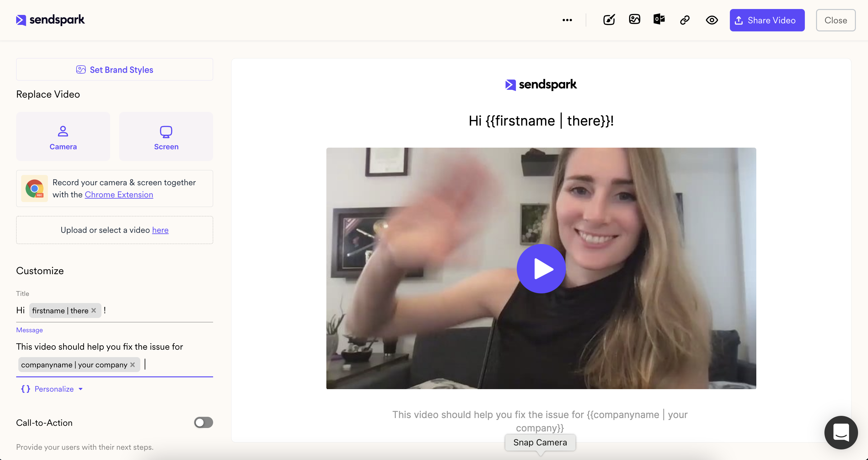Toggle the Call-to-Action switch on
This screenshot has width=868, height=460.
point(203,422)
